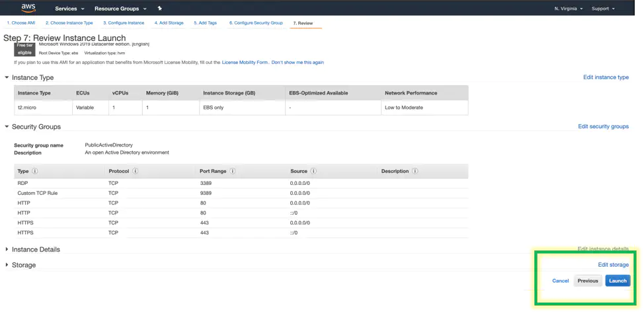
Task: Click info icon next to Description column
Action: (415, 171)
